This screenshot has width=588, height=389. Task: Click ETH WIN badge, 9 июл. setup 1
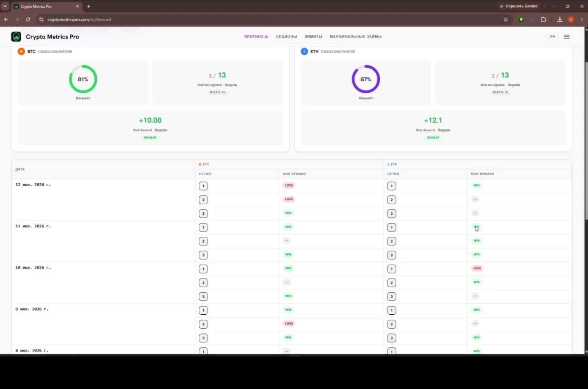point(477,310)
